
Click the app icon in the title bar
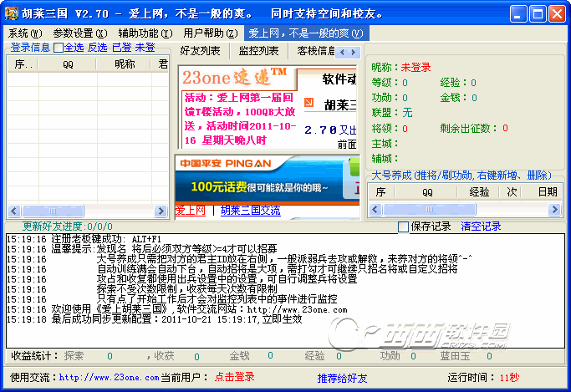(12, 14)
